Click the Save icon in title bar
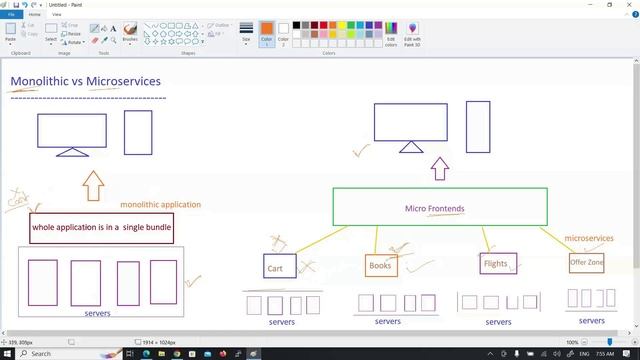The width and height of the screenshot is (640, 360). [16, 5]
